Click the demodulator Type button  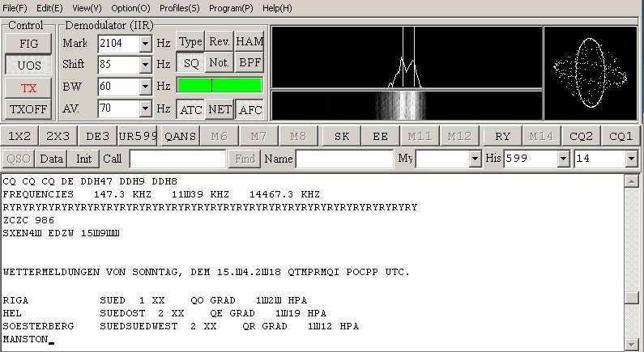click(x=190, y=41)
